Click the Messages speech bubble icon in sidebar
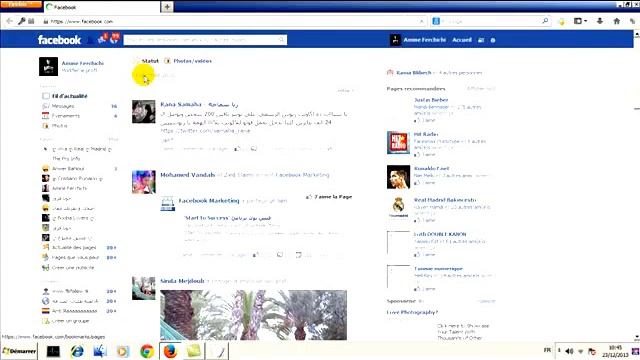 click(x=45, y=106)
